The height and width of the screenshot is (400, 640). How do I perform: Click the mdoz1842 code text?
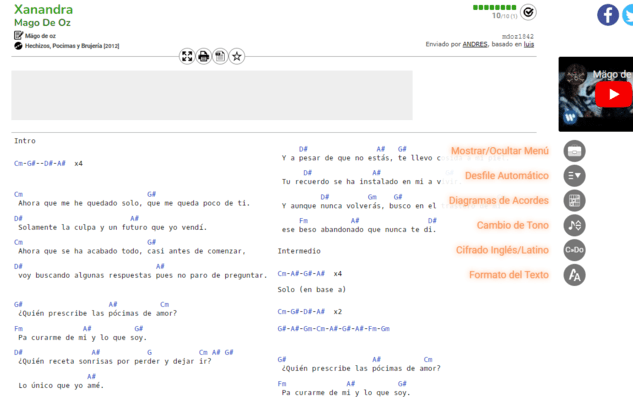(518, 36)
